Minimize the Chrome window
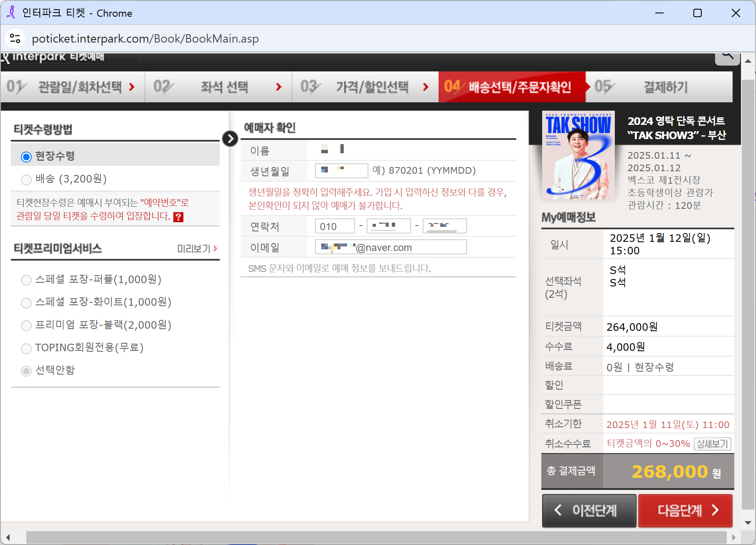The width and height of the screenshot is (756, 545). pos(660,13)
